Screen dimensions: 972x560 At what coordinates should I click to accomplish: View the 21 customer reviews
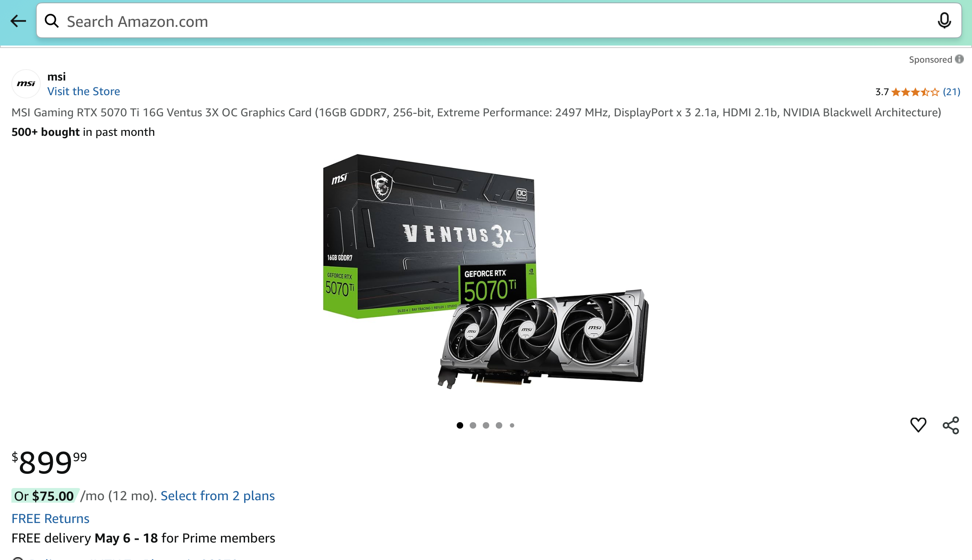point(952,92)
